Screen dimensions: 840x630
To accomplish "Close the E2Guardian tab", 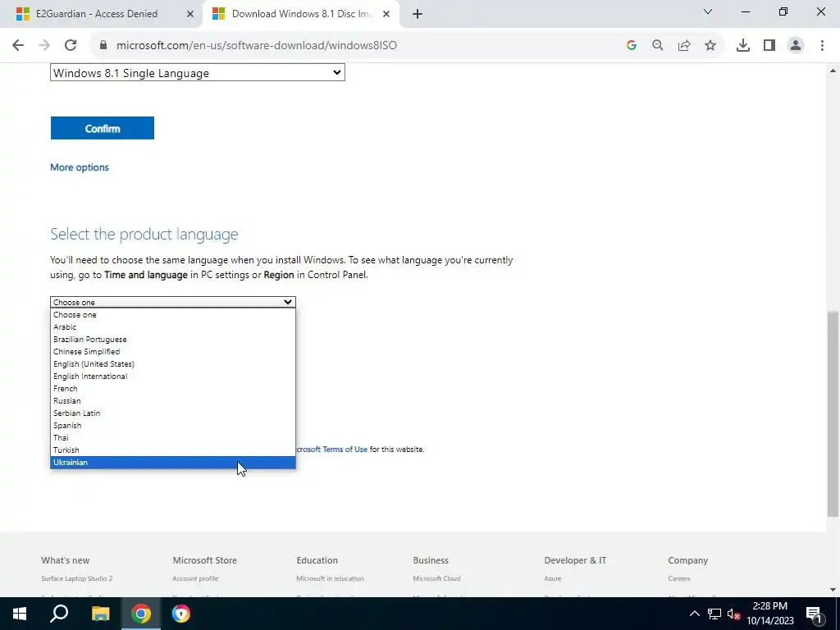I will (x=190, y=14).
